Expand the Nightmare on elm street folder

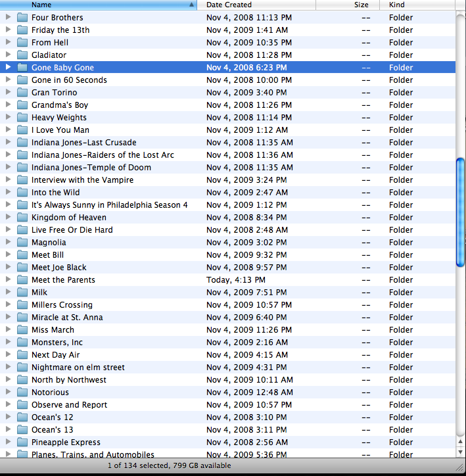click(x=8, y=367)
